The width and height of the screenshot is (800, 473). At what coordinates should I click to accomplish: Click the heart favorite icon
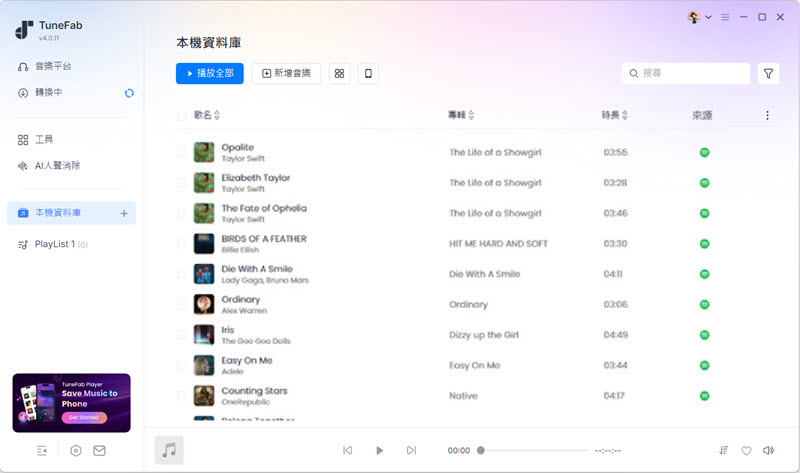[746, 451]
